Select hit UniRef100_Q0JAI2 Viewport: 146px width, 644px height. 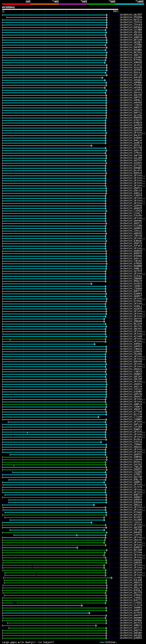click(131, 65)
